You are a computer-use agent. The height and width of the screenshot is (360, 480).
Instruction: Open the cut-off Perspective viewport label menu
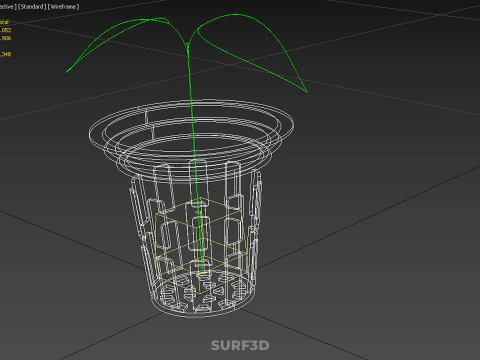[8, 7]
